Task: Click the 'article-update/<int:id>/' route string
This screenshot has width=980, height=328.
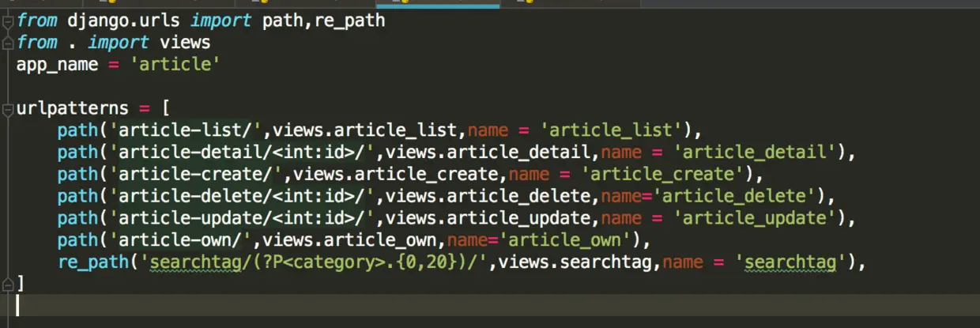Action: [x=242, y=217]
